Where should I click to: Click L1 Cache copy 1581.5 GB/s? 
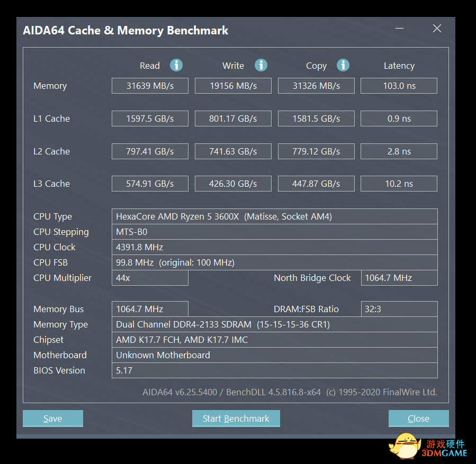(x=316, y=119)
